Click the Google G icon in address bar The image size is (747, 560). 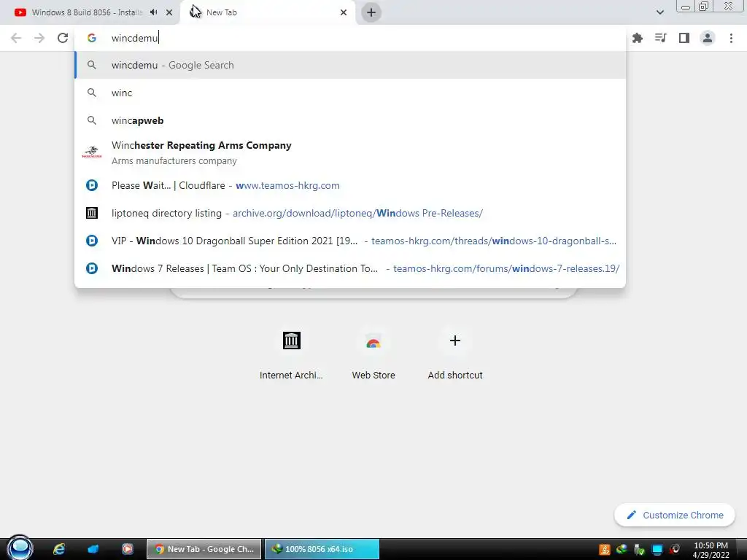click(x=91, y=38)
